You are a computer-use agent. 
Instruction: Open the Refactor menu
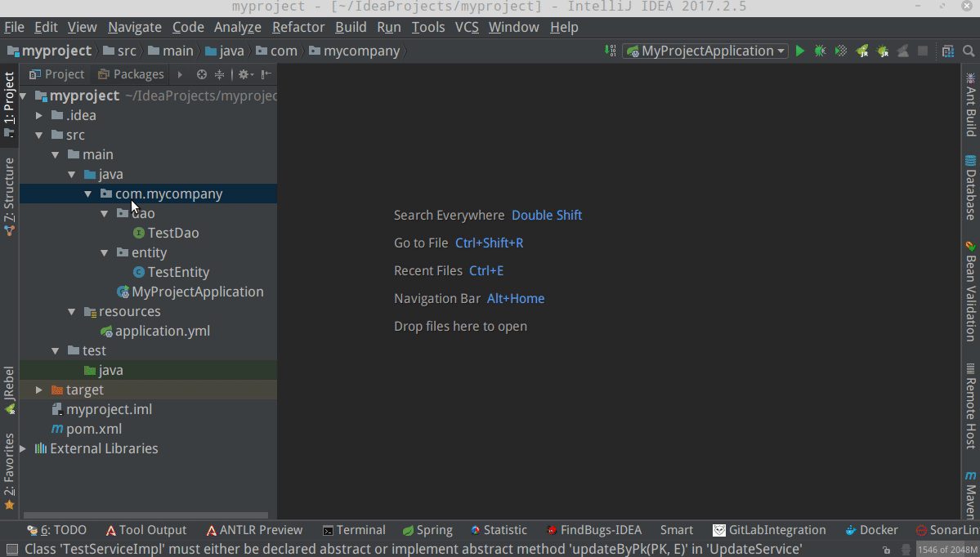click(x=298, y=28)
